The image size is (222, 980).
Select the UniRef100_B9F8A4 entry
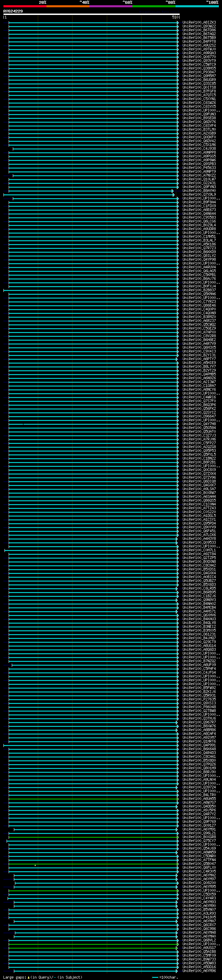click(199, 202)
